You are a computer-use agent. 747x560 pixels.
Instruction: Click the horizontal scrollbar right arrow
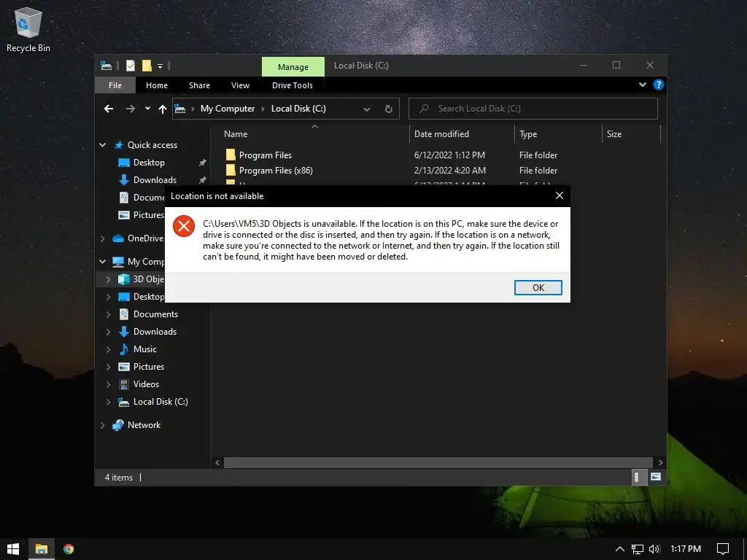tap(660, 462)
